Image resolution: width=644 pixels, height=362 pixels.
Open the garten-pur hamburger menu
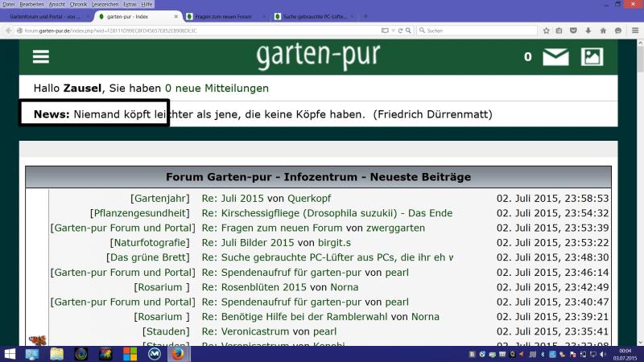point(40,56)
